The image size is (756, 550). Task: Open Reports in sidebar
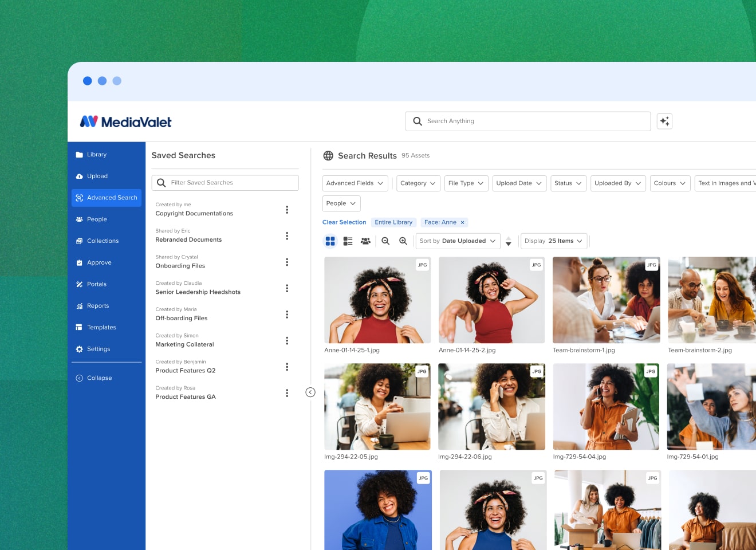click(x=107, y=306)
